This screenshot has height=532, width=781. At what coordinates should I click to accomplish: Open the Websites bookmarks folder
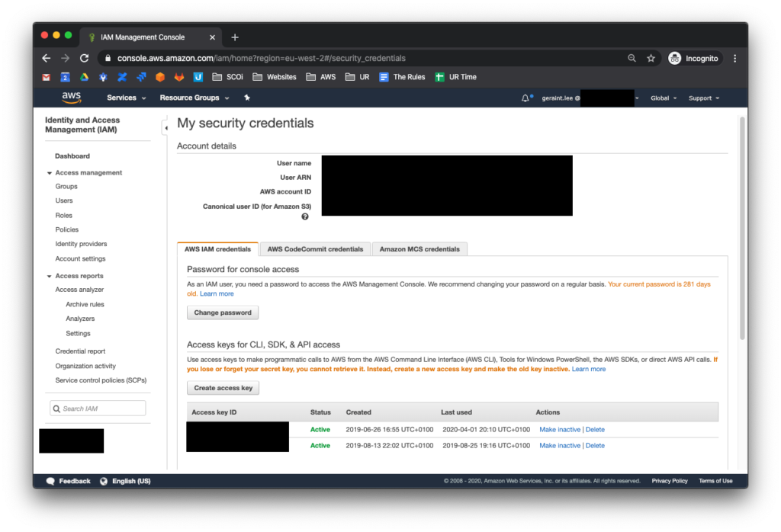click(x=275, y=77)
